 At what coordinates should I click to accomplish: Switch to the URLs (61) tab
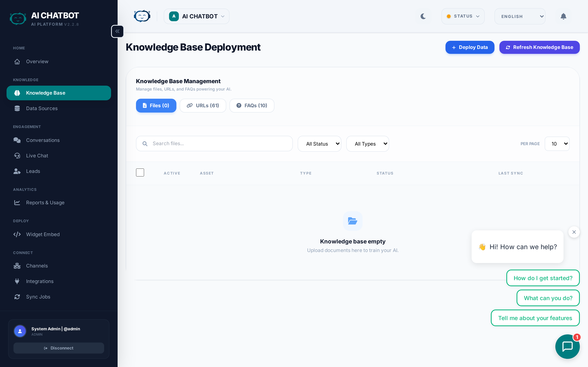(203, 106)
